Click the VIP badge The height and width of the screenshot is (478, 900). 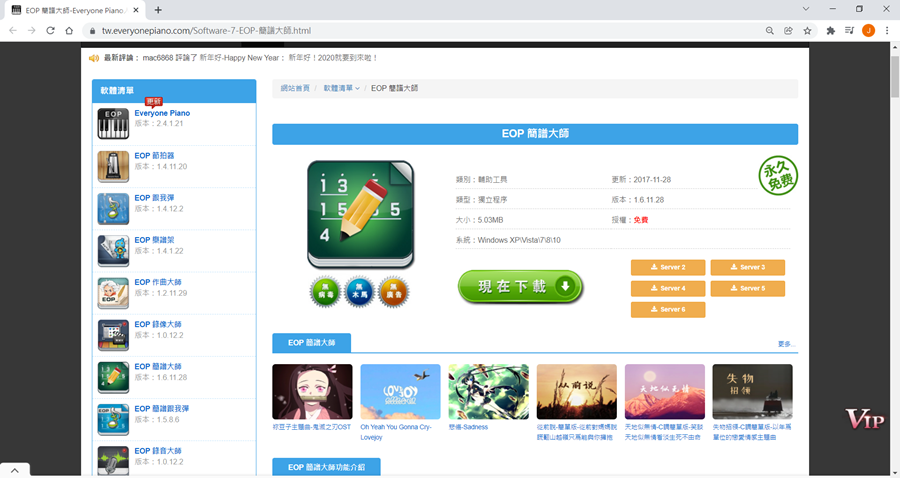pos(864,419)
